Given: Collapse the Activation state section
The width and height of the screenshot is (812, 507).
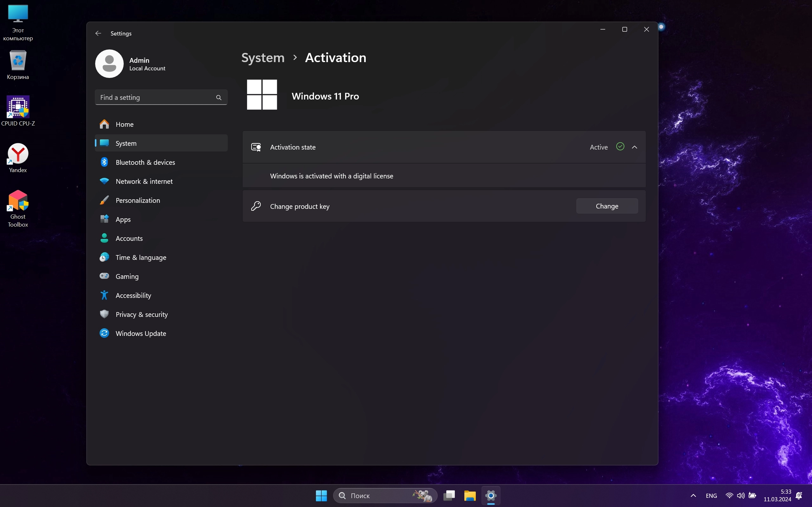Looking at the screenshot, I should [x=634, y=147].
